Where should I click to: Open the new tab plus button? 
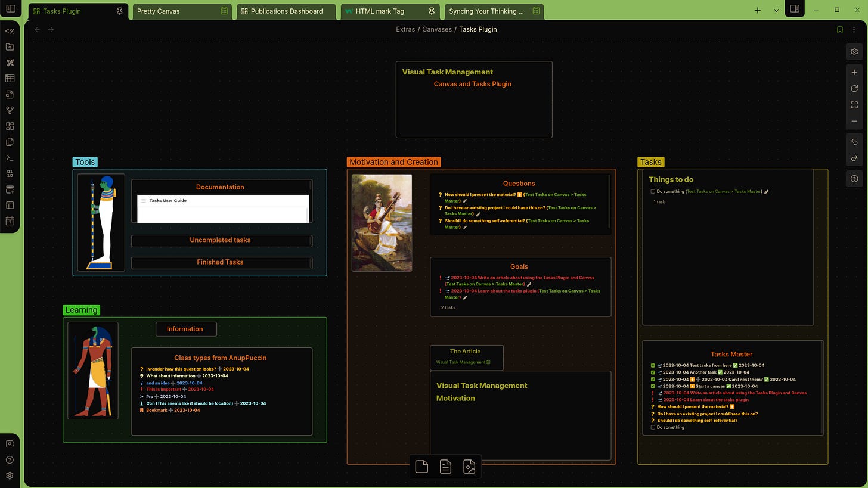(758, 10)
